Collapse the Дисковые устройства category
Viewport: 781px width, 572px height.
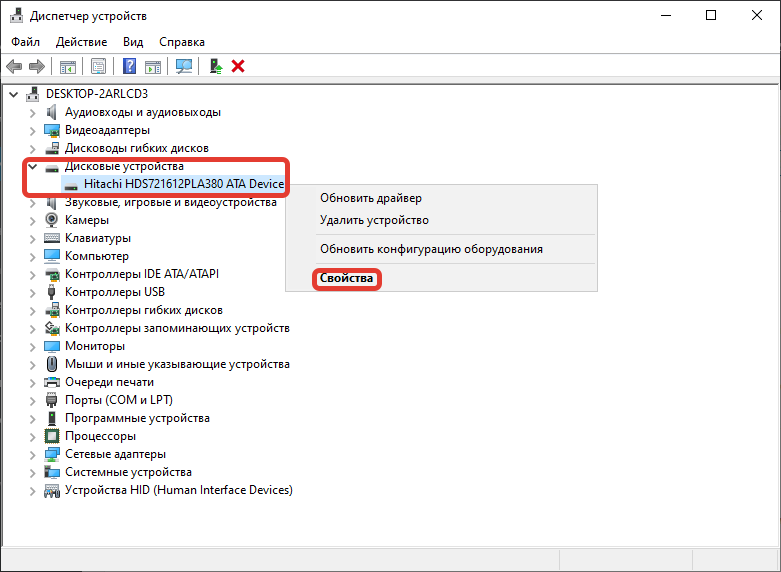pyautogui.click(x=32, y=166)
